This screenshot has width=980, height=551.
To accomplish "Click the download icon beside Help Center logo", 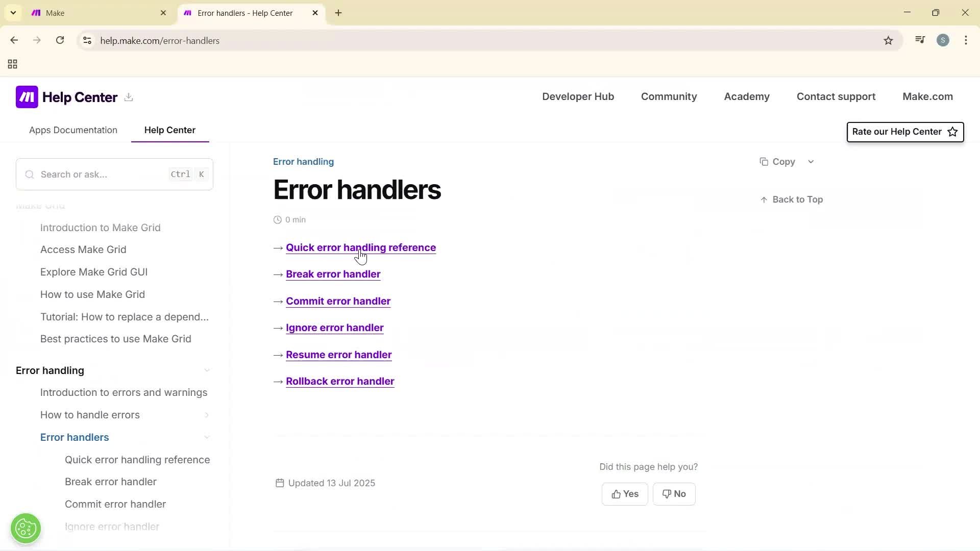I will pos(129,97).
